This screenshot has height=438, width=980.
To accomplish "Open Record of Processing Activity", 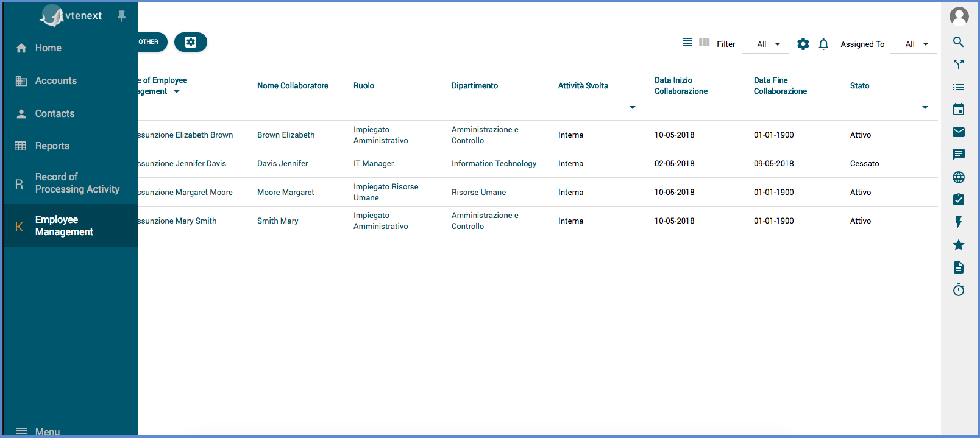I will click(71, 183).
